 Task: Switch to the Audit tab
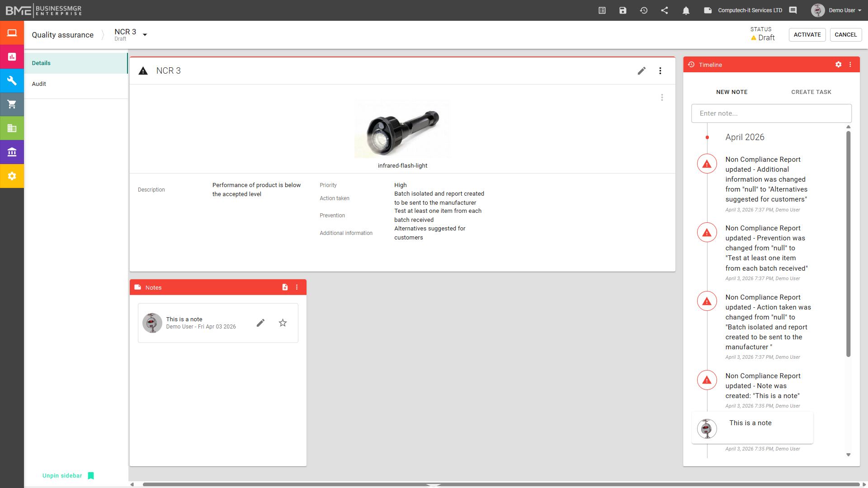pos(39,84)
